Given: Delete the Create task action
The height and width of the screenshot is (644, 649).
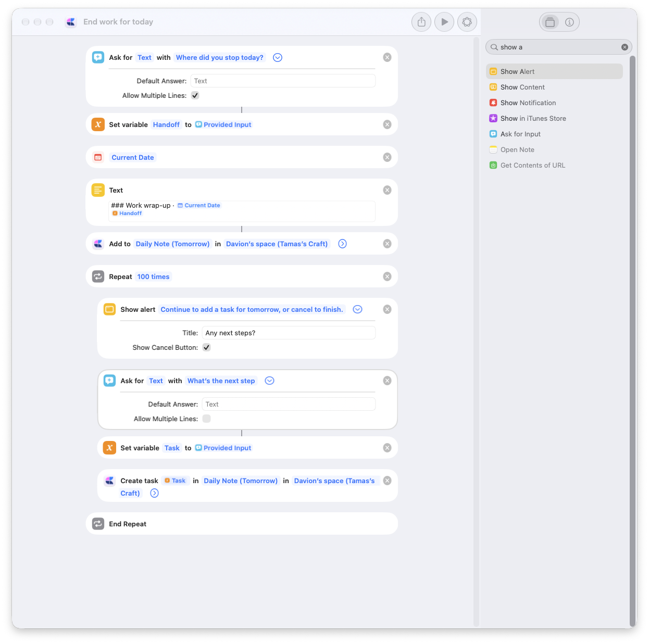Looking at the screenshot, I should point(387,481).
